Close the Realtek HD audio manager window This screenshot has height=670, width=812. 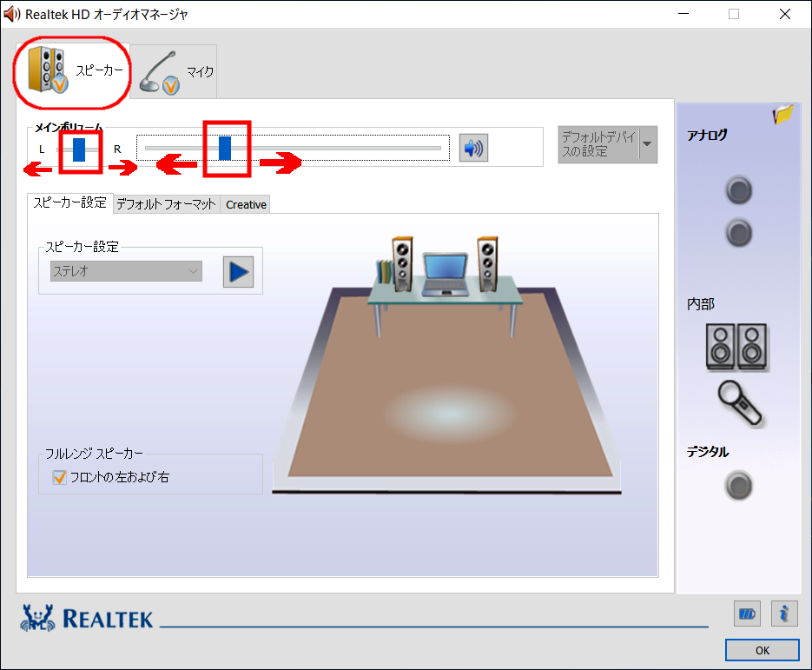(785, 14)
